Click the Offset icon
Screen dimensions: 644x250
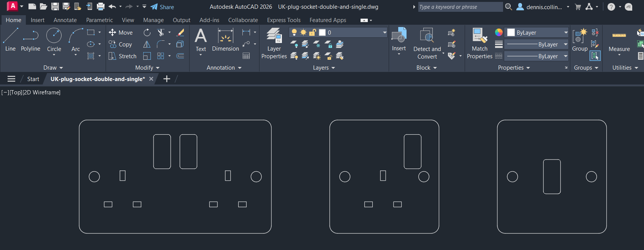click(180, 56)
